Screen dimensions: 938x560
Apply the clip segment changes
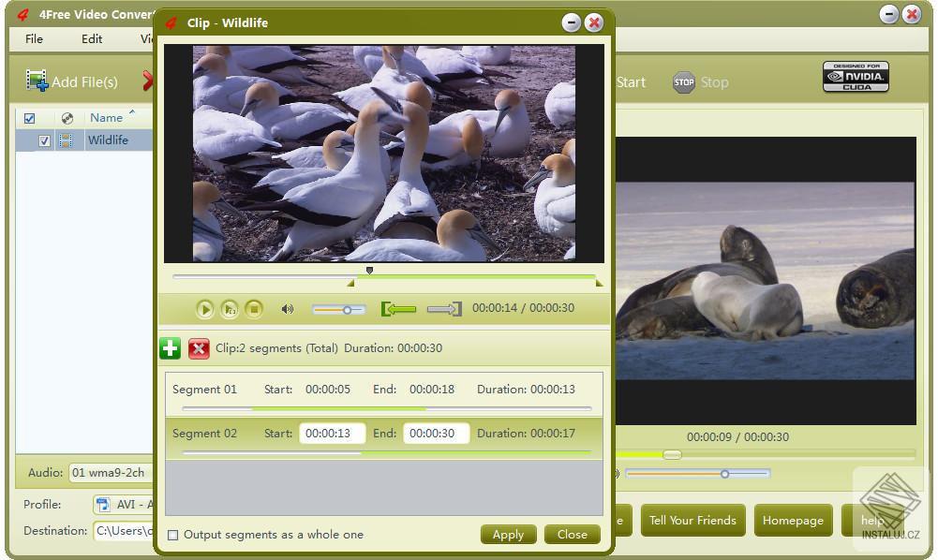pos(508,535)
